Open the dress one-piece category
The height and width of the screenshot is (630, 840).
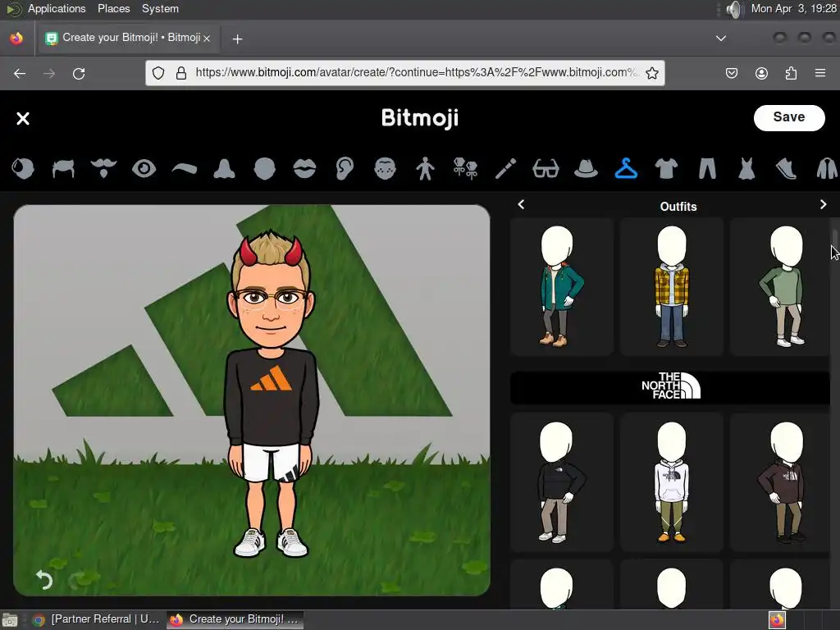746,169
